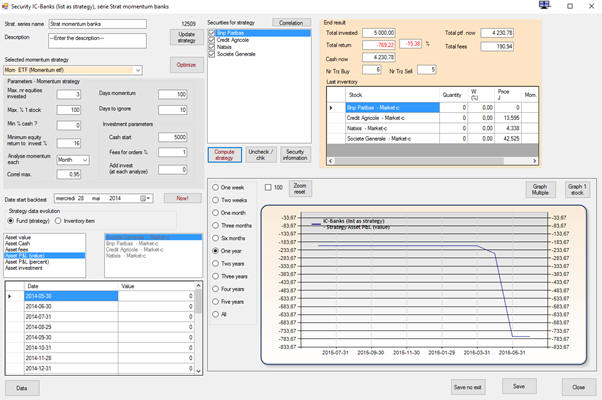Select Two years time range
This screenshot has width=602, height=400.
coord(215,264)
